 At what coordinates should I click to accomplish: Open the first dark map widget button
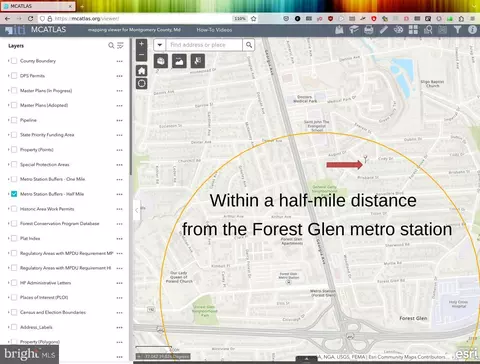click(x=161, y=61)
